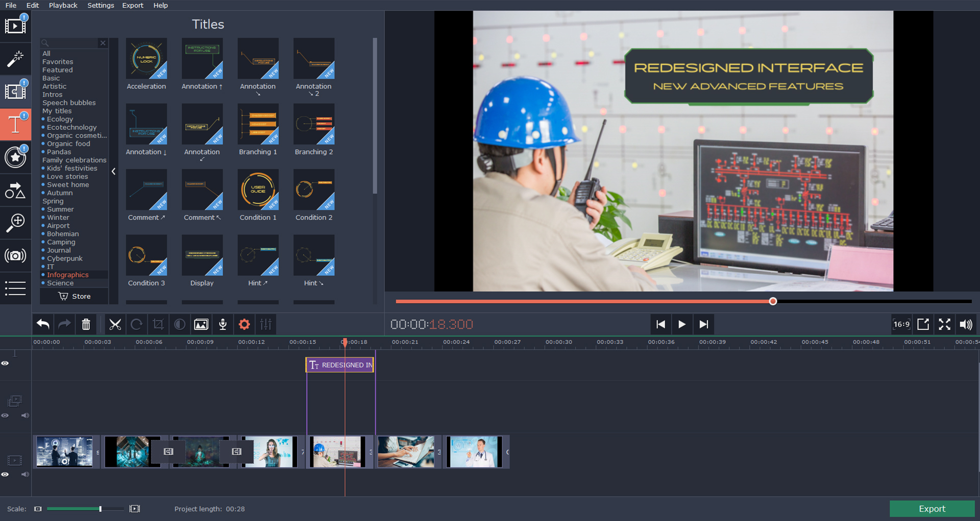The width and height of the screenshot is (980, 521).
Task: Open the Store from the titles panel
Action: click(x=73, y=296)
